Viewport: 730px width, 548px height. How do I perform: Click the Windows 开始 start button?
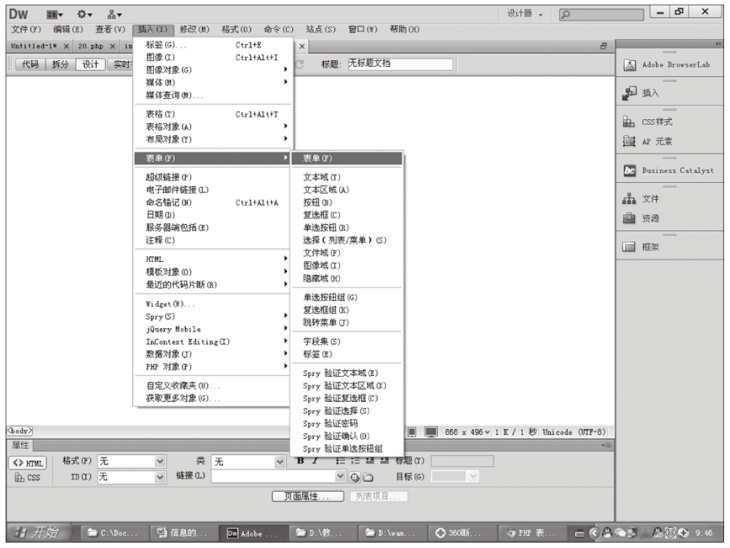[40, 532]
